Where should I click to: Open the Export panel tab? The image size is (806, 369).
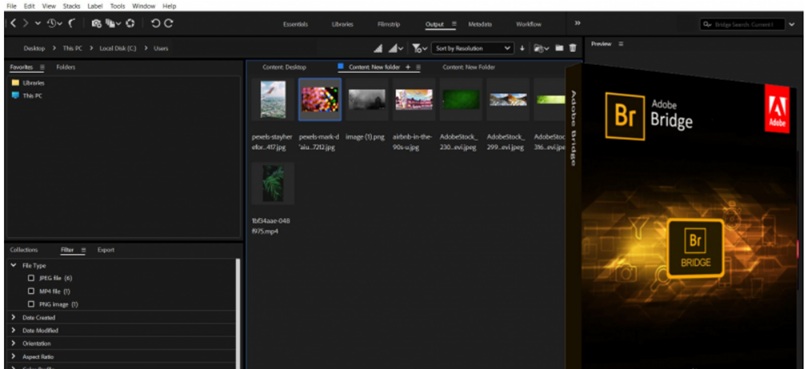106,250
